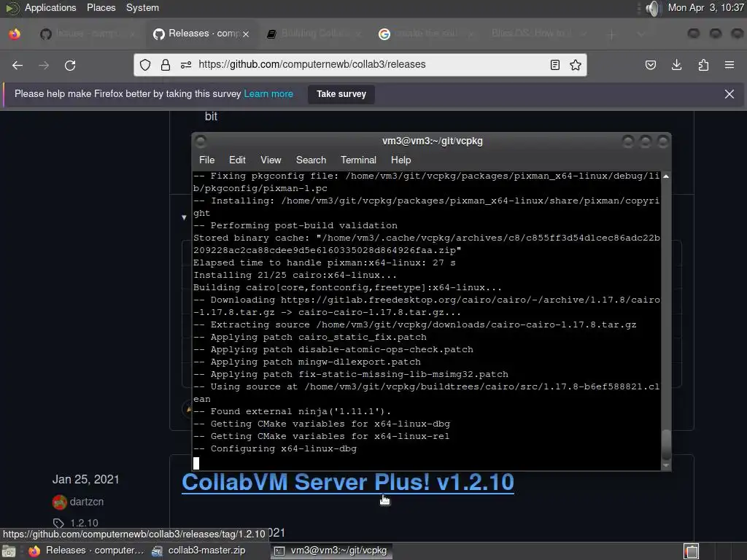Click the forward navigation arrow in Firefox

pyautogui.click(x=44, y=65)
